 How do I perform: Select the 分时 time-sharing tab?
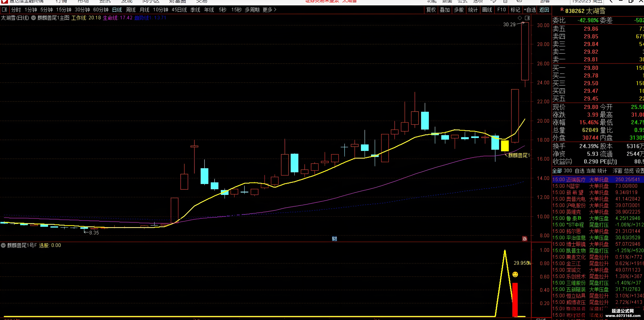click(x=16, y=10)
